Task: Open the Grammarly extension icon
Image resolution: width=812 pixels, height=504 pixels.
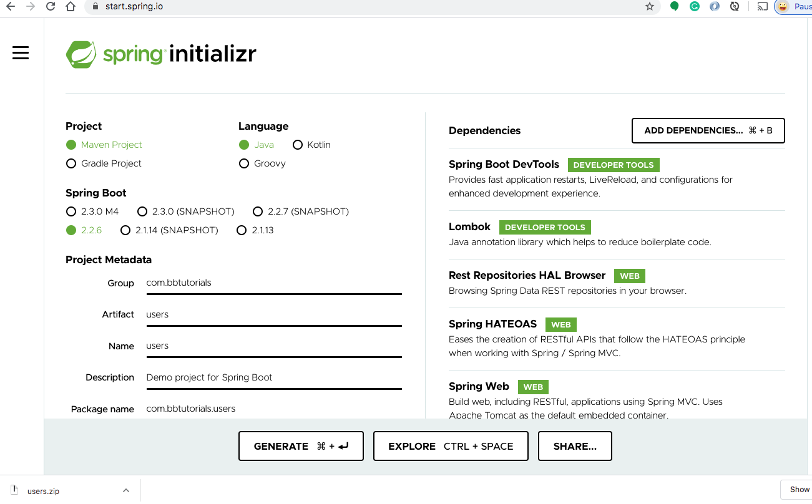Action: click(x=694, y=7)
